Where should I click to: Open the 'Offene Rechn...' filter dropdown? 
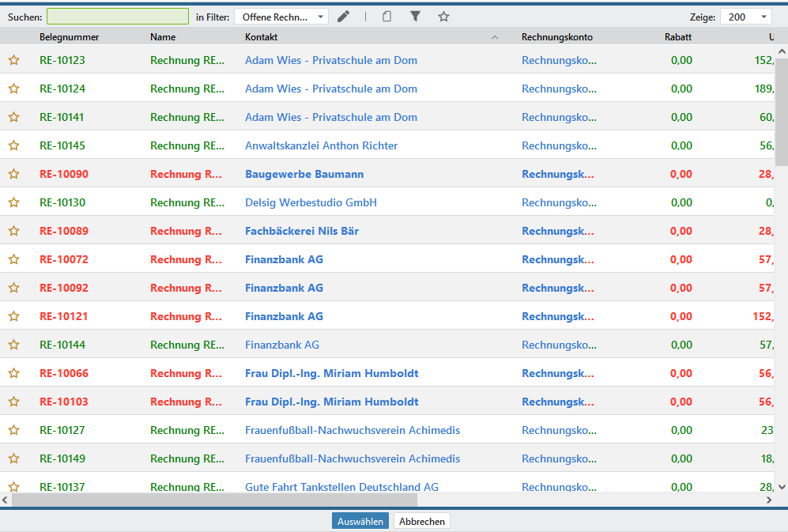pos(281,17)
